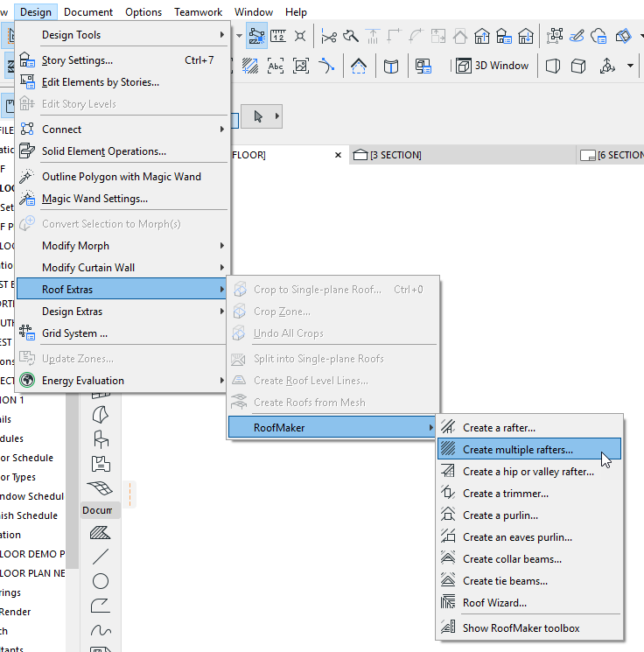Expand Modify Curtain Wall submenu
This screenshot has height=652, width=644.
tap(122, 268)
